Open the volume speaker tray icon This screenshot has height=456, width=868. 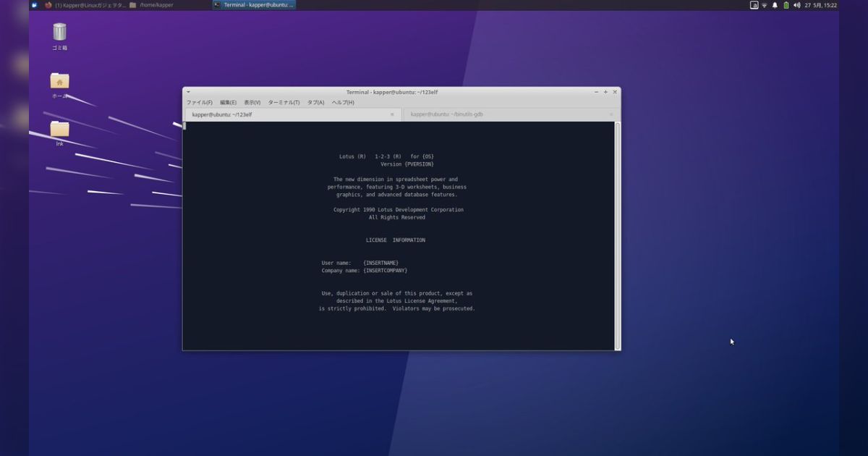796,5
